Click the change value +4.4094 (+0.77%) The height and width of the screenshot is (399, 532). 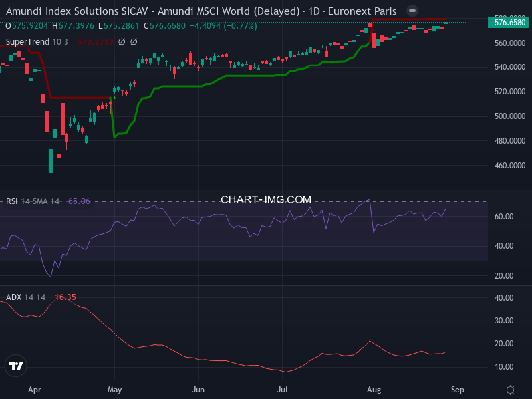tap(223, 26)
